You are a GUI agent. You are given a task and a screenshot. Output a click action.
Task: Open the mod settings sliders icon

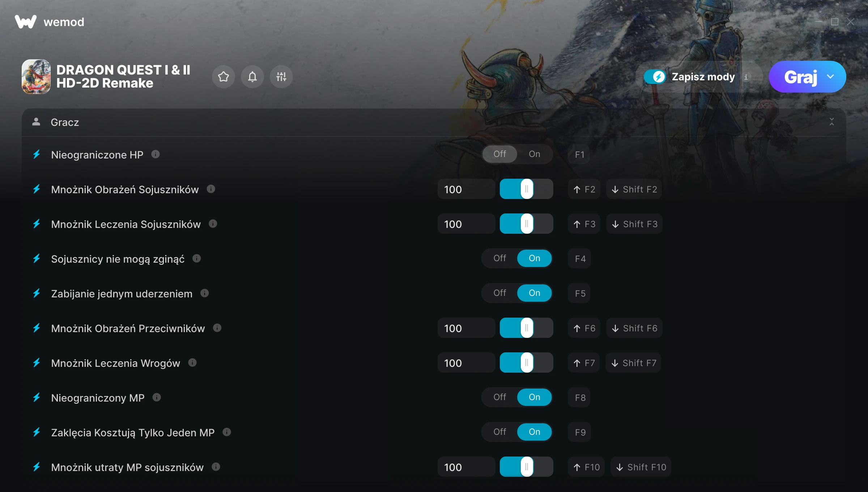[x=281, y=77]
